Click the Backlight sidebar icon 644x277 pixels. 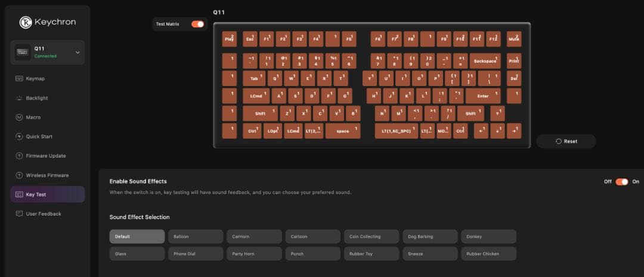pos(19,98)
